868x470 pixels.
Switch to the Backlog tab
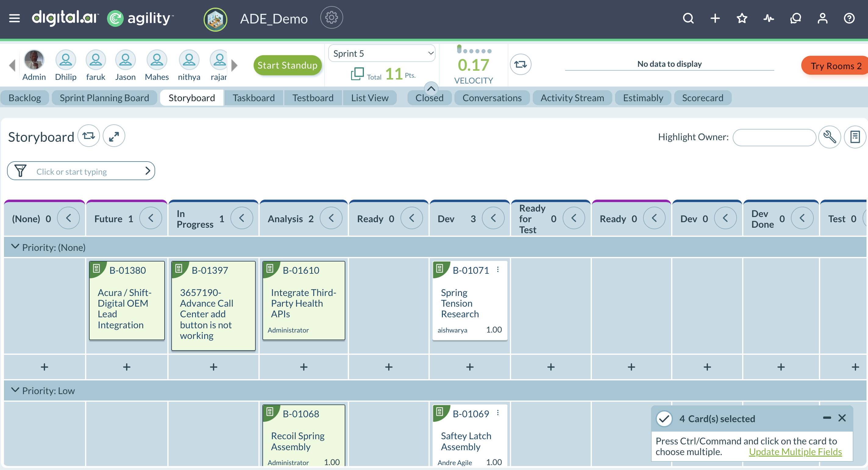click(x=25, y=98)
